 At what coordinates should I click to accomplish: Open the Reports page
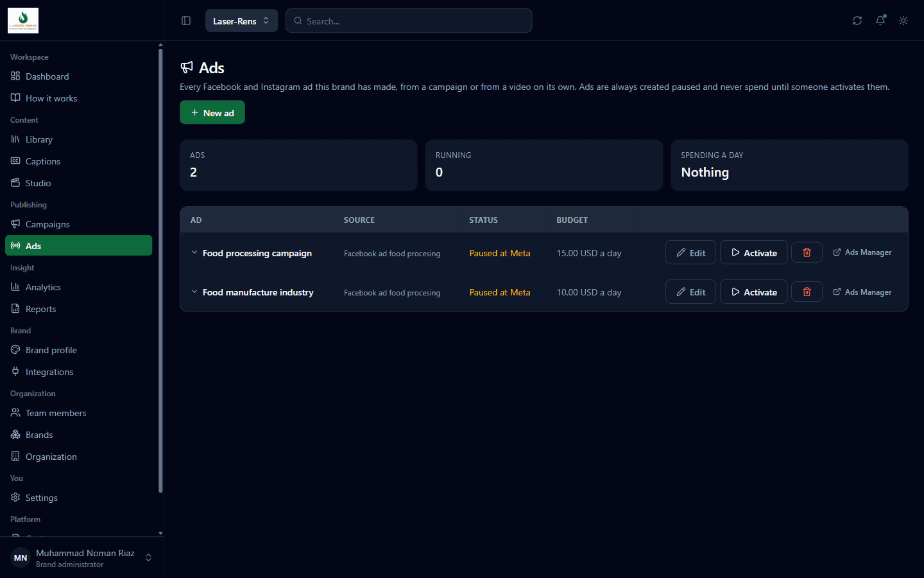pyautogui.click(x=79, y=309)
